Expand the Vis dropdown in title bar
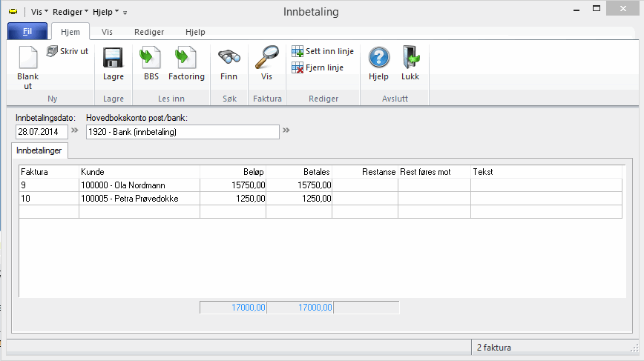The width and height of the screenshot is (644, 361). 40,13
